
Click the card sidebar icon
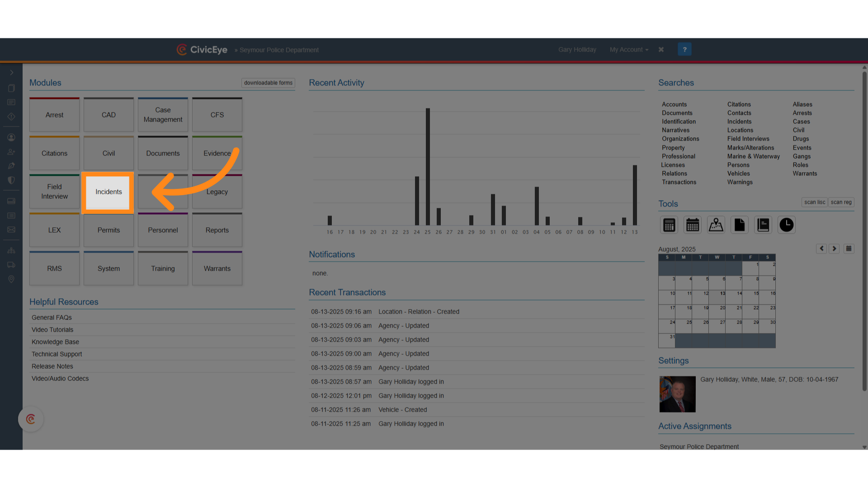coord(11,201)
